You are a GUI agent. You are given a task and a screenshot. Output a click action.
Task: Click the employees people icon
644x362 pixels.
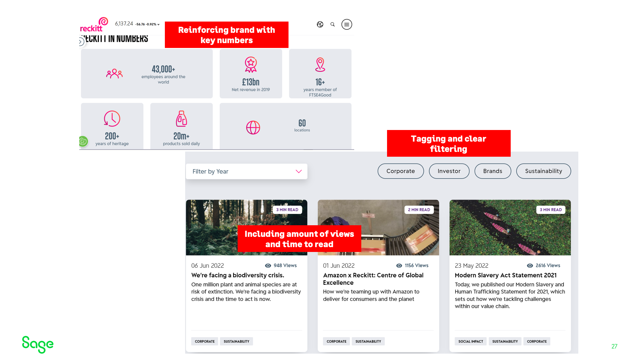click(x=114, y=74)
